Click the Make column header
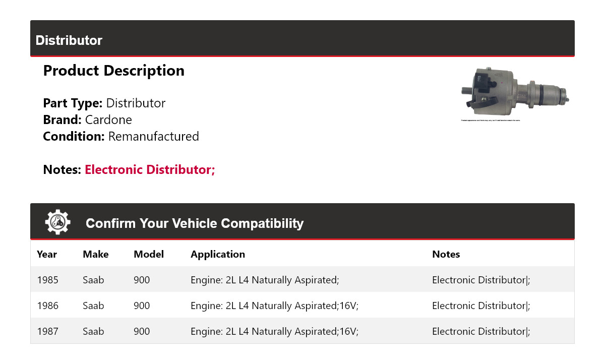The width and height of the screenshot is (605, 364). (x=96, y=254)
